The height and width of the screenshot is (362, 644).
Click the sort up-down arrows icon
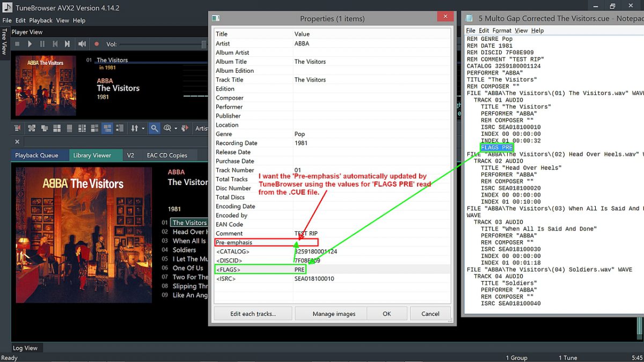coord(135,128)
